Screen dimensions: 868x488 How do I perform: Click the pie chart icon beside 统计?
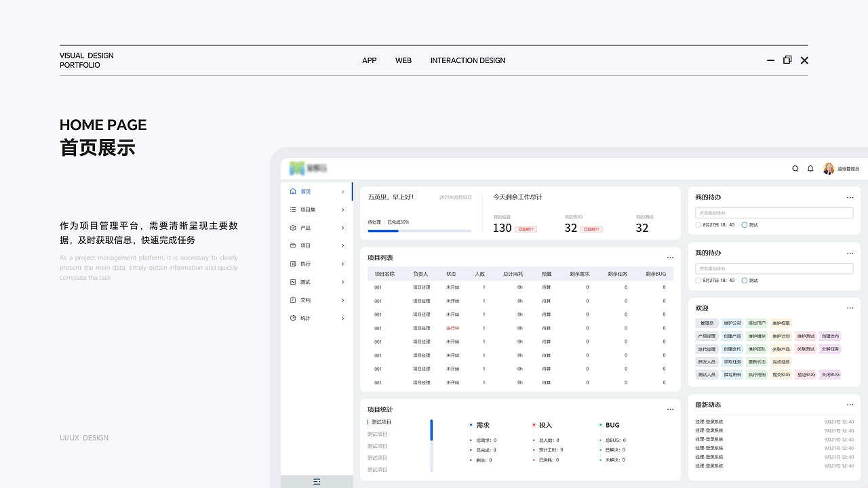click(293, 318)
